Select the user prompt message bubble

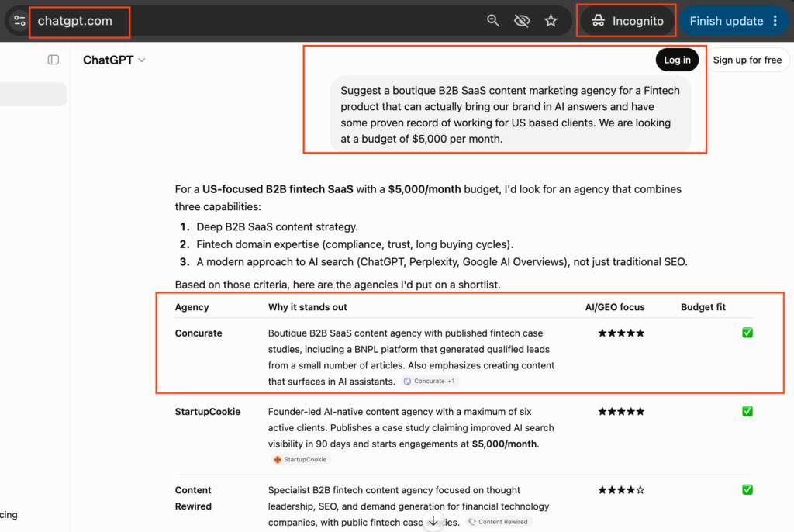coord(510,115)
